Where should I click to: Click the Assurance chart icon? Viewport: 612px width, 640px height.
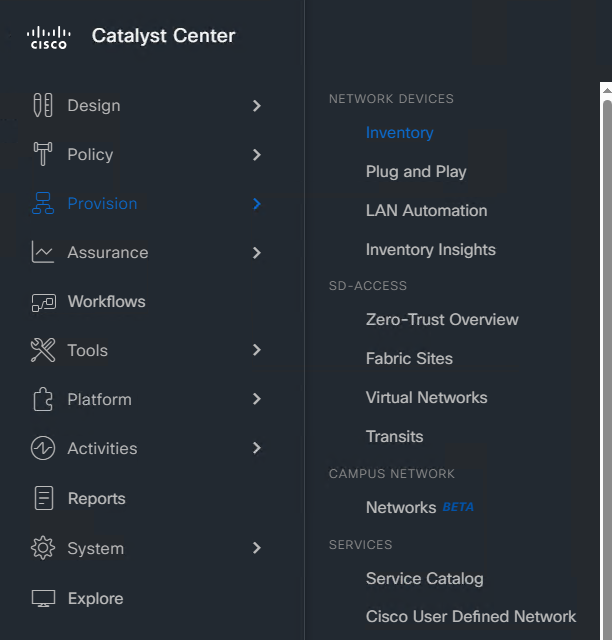[43, 252]
